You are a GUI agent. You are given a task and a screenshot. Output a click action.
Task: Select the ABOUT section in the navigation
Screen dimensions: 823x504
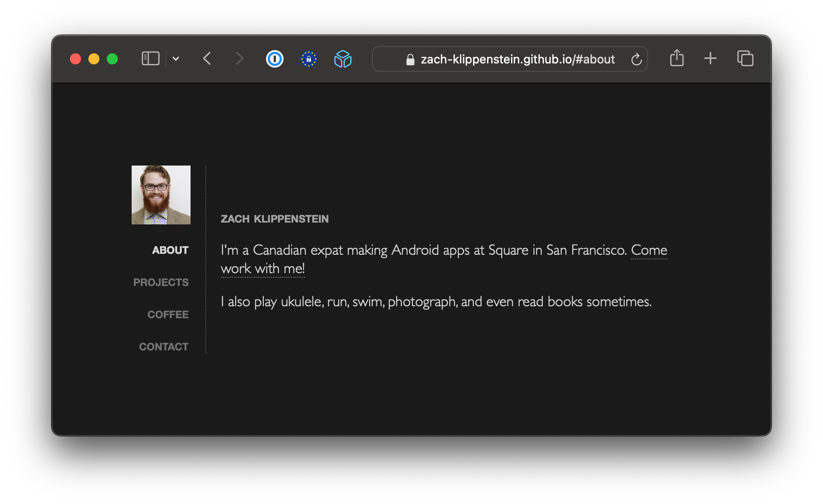tap(170, 250)
